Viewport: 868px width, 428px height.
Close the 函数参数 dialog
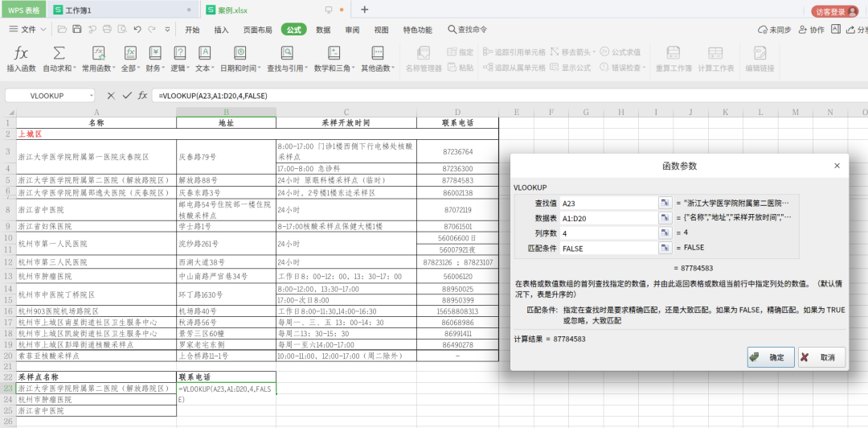click(837, 166)
